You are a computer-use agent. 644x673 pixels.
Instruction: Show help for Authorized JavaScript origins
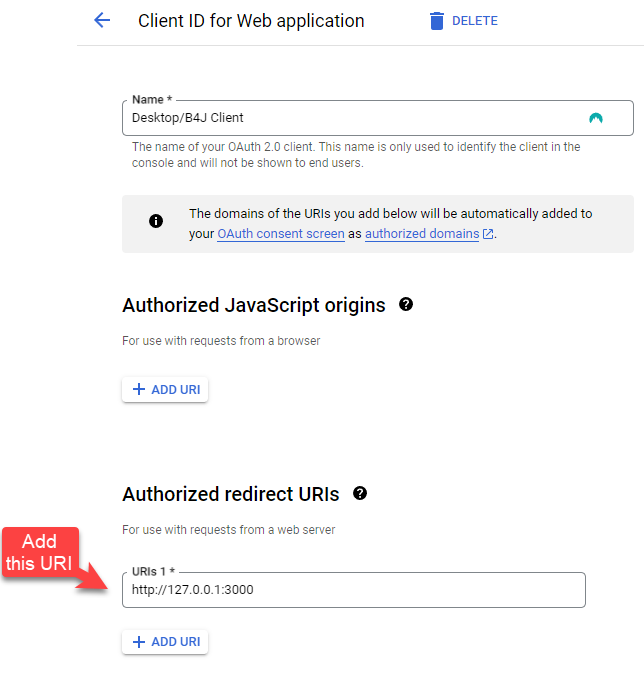coord(406,305)
